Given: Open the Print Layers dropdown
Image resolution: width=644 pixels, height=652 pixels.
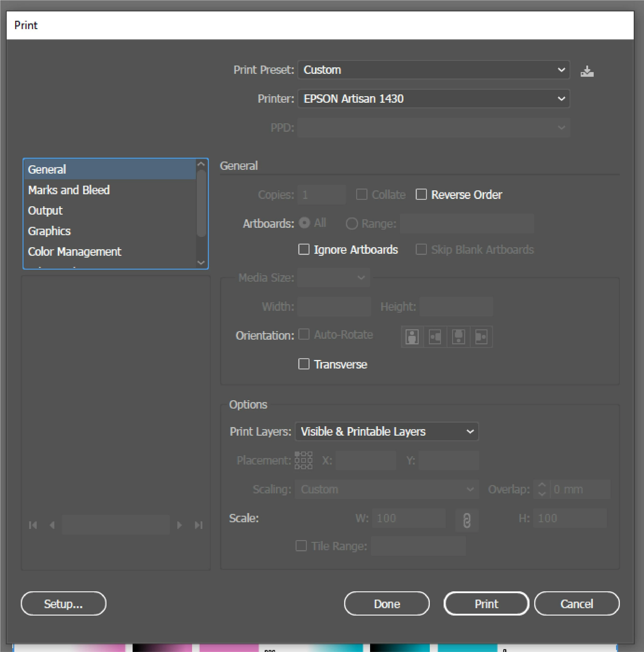Looking at the screenshot, I should pos(387,431).
